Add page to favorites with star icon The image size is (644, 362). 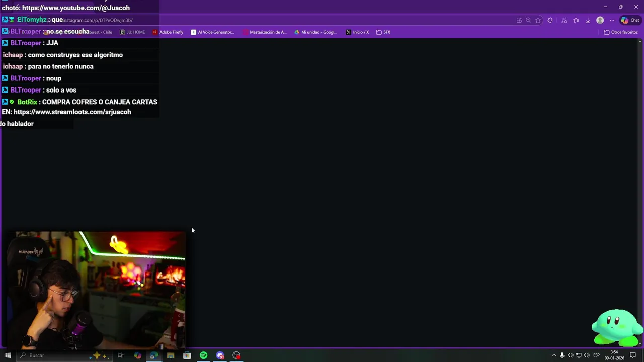538,20
